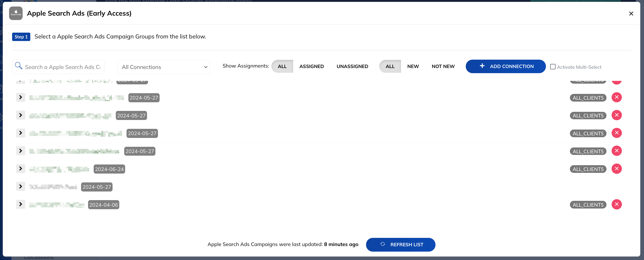Click the 2024-06-24 date badge
Image resolution: width=644 pixels, height=260 pixels.
[x=109, y=169]
